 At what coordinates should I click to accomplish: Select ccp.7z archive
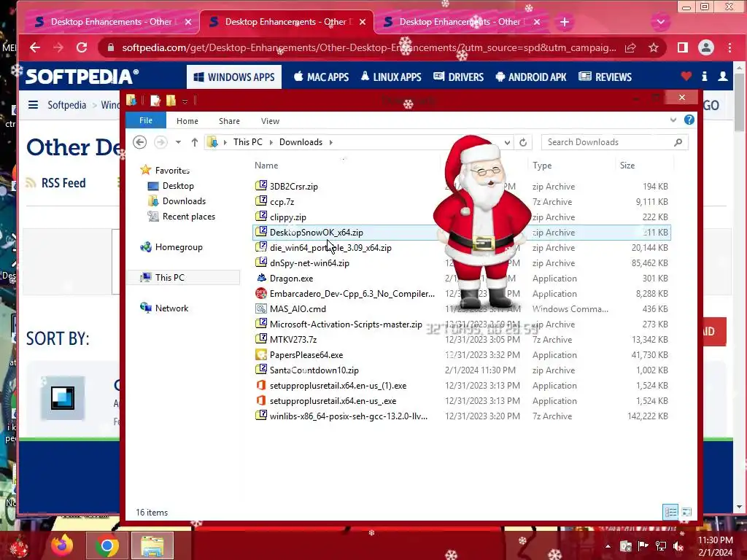coord(282,202)
